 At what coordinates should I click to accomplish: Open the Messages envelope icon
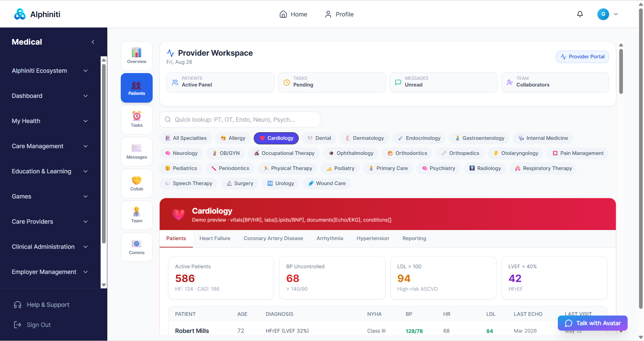(x=137, y=152)
